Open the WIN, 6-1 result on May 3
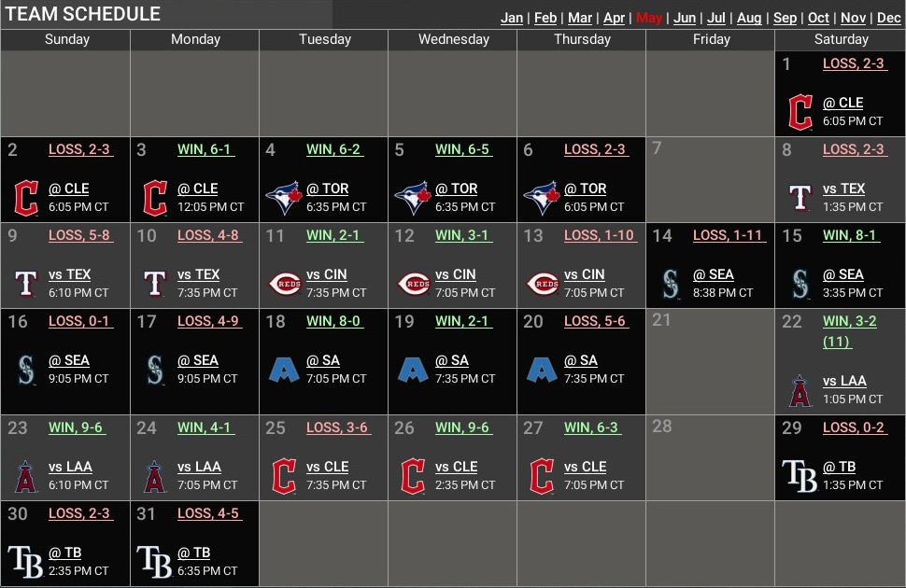The width and height of the screenshot is (906, 588). (x=205, y=149)
